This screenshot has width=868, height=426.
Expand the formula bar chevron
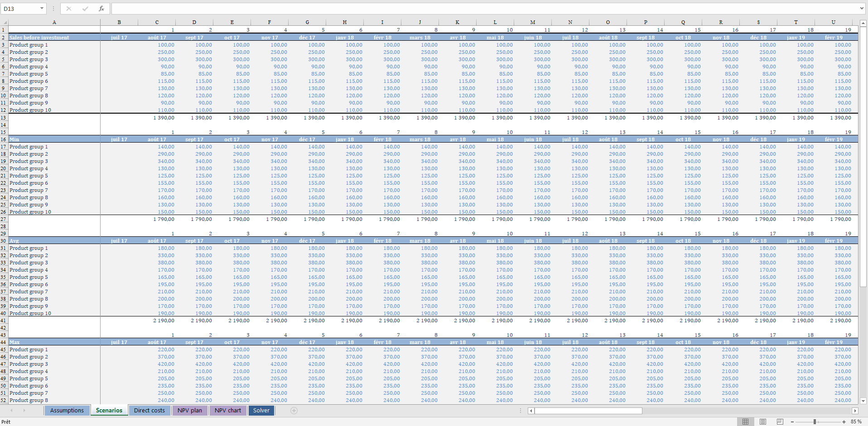[862, 9]
